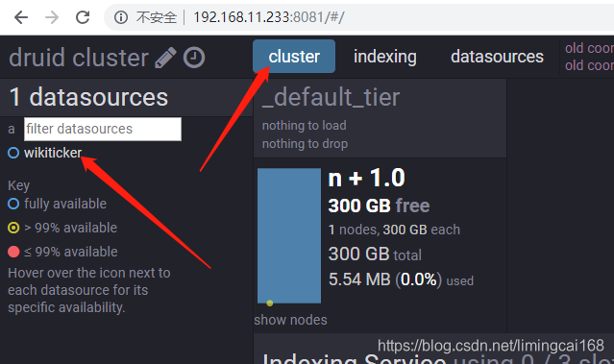This screenshot has width=614, height=364.
Task: Click the 'nothing to drop' text
Action: (305, 144)
